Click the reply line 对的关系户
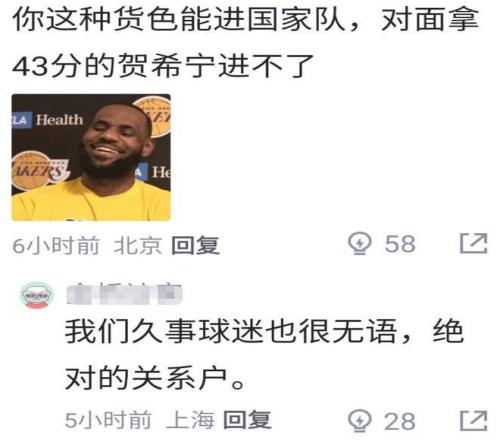Viewport: 500px width, 440px height. pyautogui.click(x=155, y=378)
